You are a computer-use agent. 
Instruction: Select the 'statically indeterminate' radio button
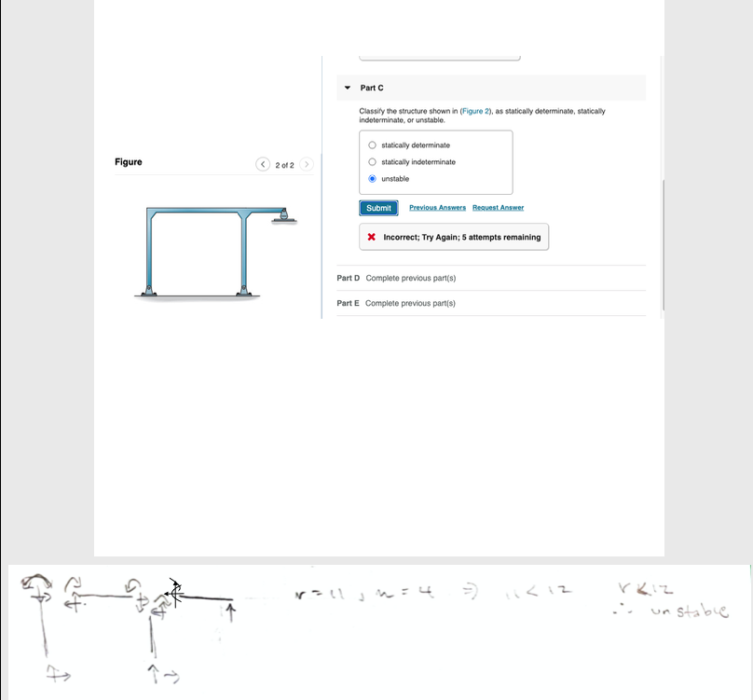click(x=372, y=162)
